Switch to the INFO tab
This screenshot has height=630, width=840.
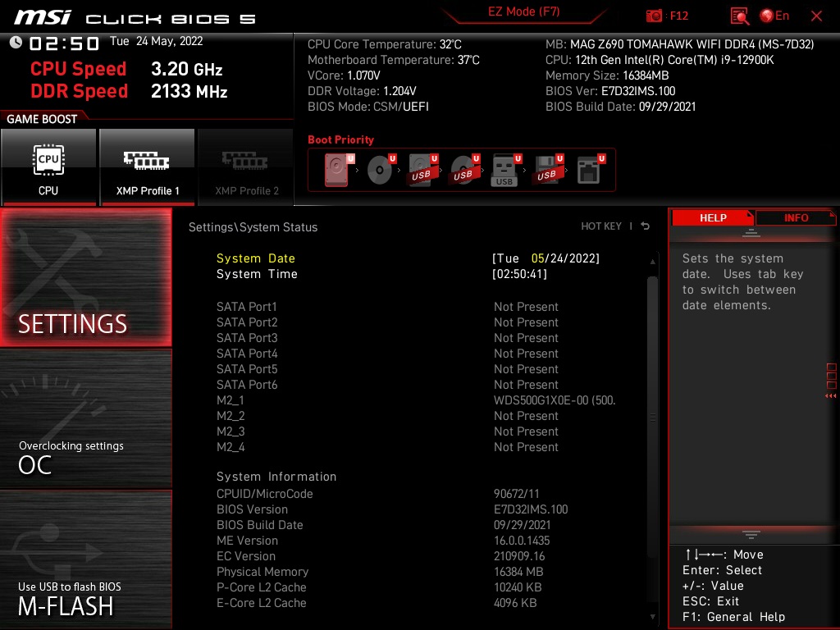796,217
